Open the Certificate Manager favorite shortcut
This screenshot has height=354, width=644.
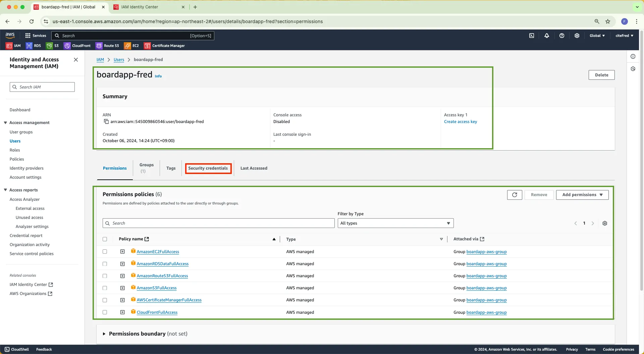164,46
